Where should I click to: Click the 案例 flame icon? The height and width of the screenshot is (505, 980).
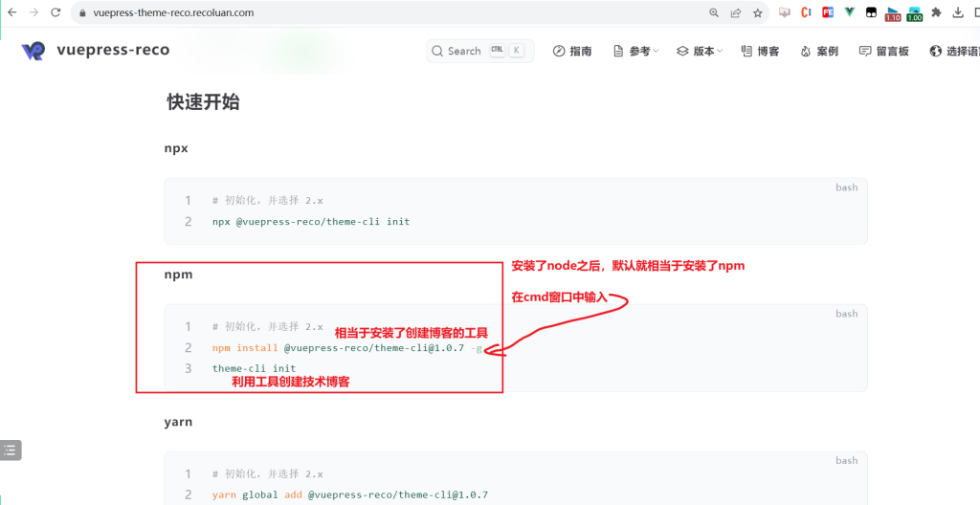click(x=805, y=52)
